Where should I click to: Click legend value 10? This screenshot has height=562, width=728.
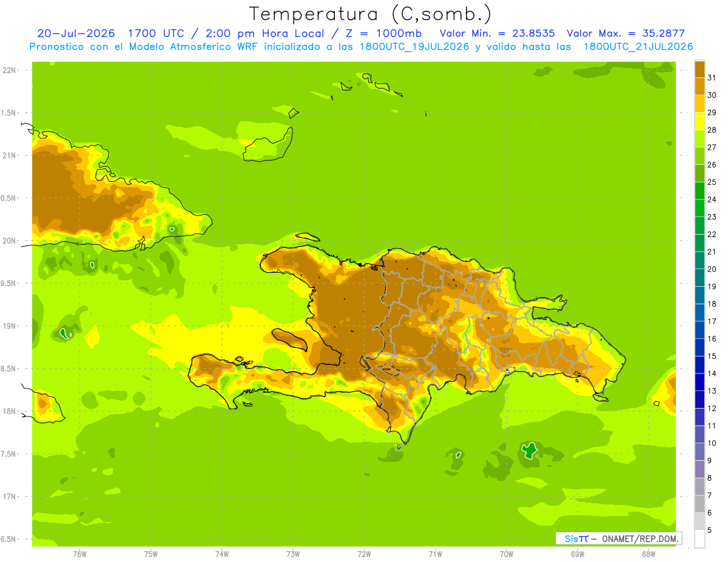point(712,443)
